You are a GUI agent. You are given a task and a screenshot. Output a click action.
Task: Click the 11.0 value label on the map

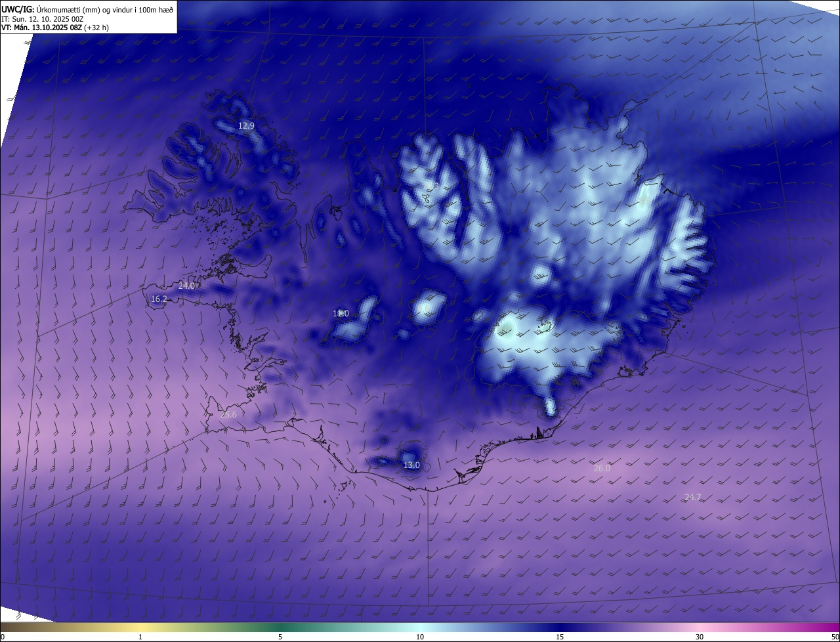pos(341,314)
